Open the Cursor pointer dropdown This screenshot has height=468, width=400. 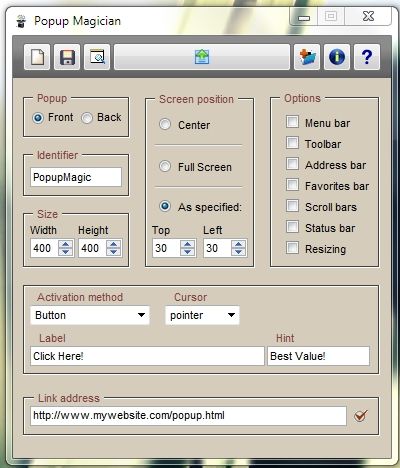202,315
